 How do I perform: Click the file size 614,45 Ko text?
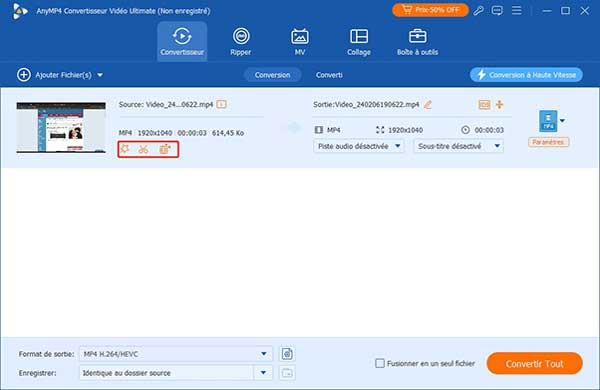[228, 133]
